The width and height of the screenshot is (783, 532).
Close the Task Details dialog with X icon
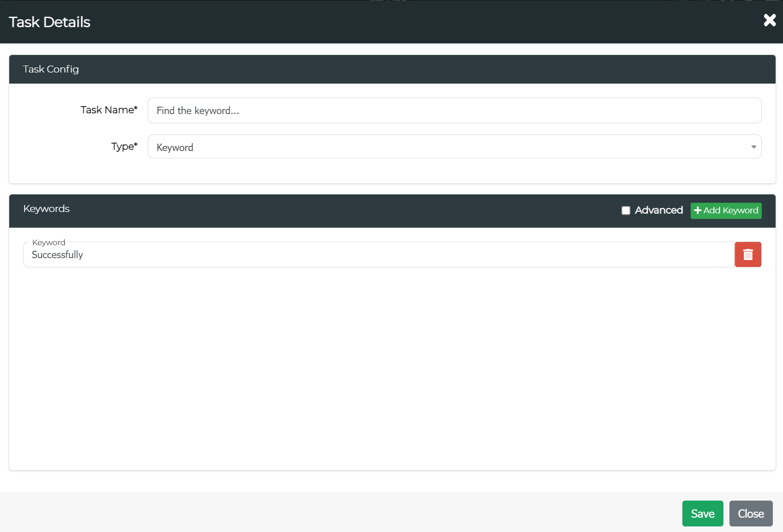pos(770,20)
